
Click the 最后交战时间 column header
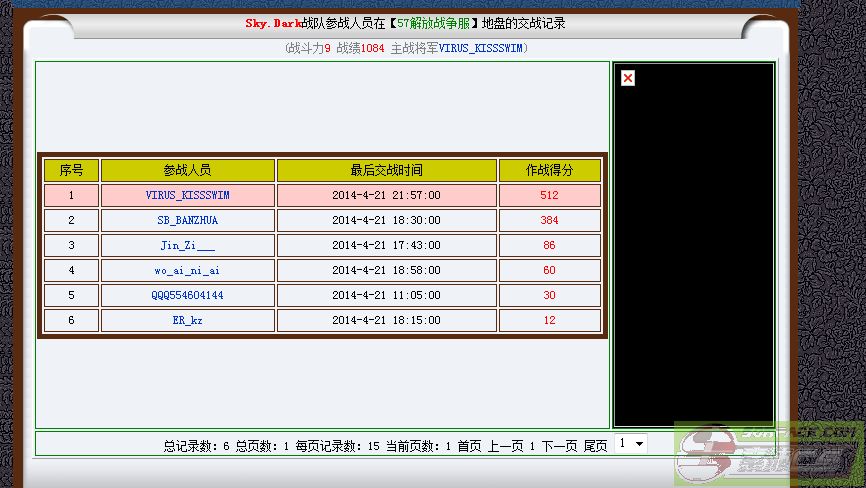[386, 171]
